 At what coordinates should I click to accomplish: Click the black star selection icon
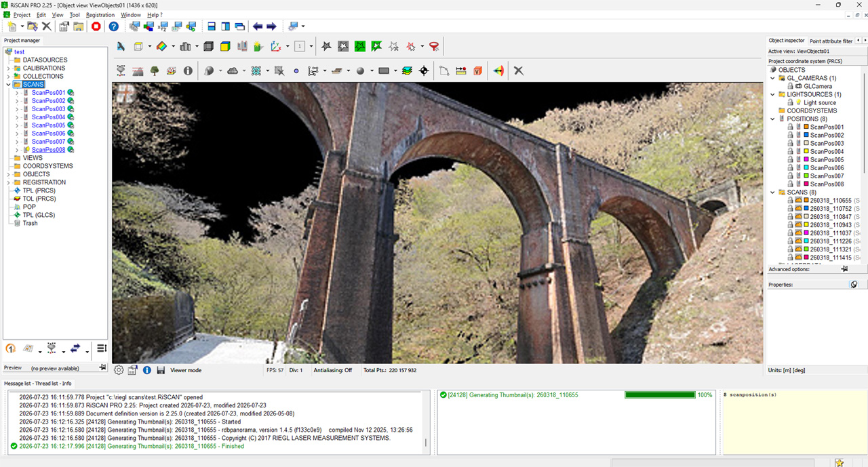click(x=326, y=47)
